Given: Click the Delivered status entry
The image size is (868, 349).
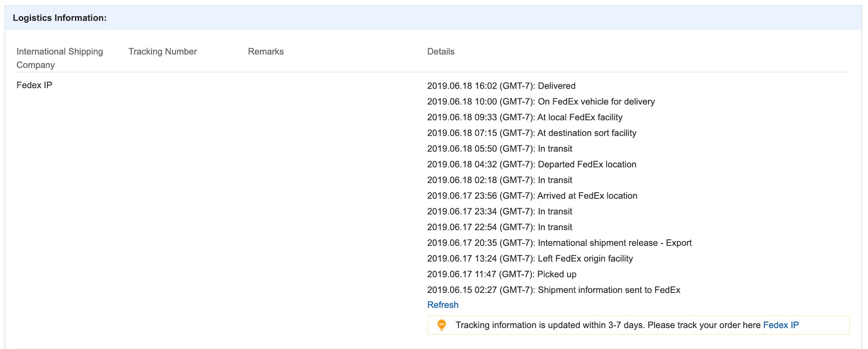Looking at the screenshot, I should coord(501,86).
